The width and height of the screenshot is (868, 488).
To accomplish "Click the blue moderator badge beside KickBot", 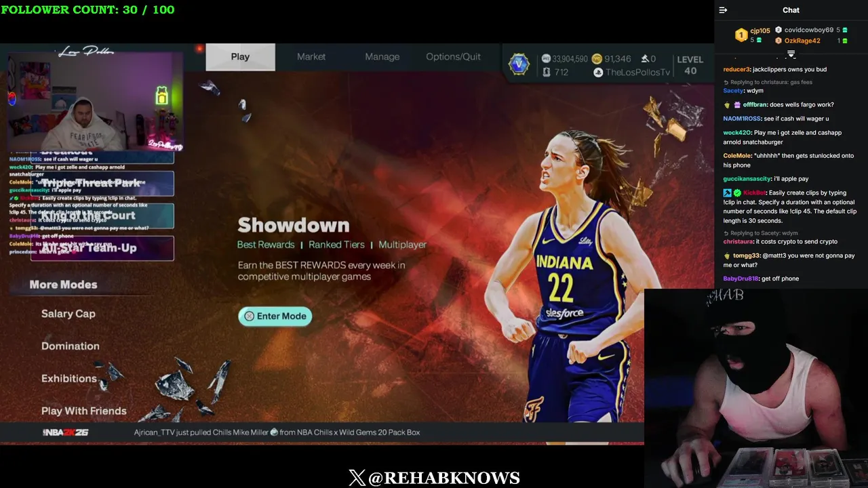I will pyautogui.click(x=727, y=193).
